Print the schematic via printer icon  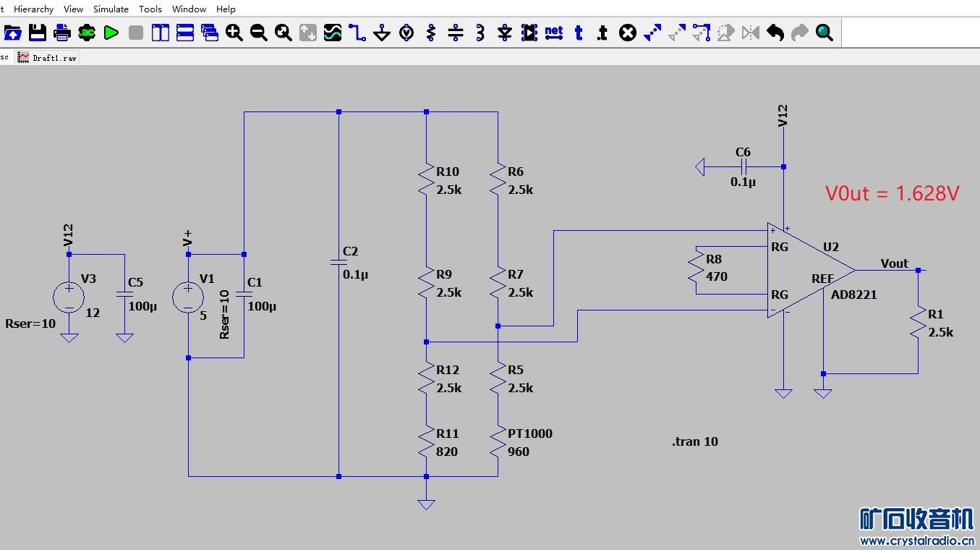[62, 33]
